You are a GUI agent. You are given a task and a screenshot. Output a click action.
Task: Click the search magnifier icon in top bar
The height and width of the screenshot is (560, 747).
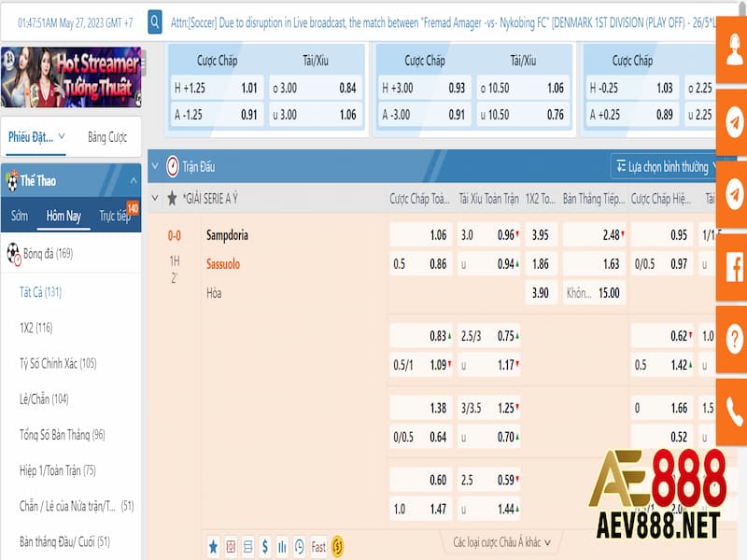coord(155,21)
